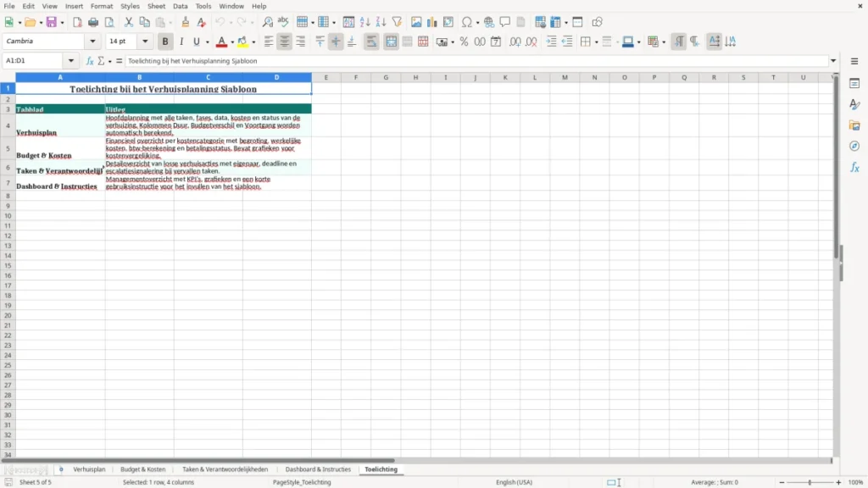
Task: Open sidebar Functions deck
Action: (x=854, y=167)
